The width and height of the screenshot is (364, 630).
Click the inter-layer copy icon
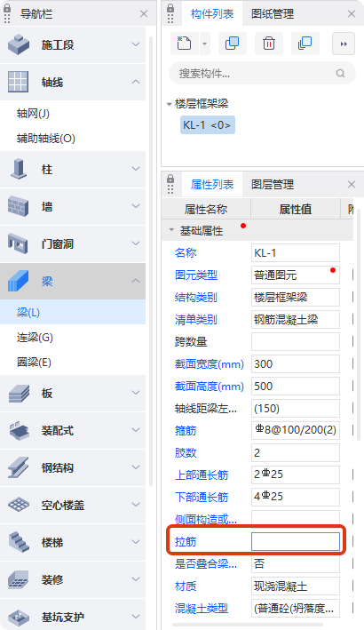tap(305, 44)
